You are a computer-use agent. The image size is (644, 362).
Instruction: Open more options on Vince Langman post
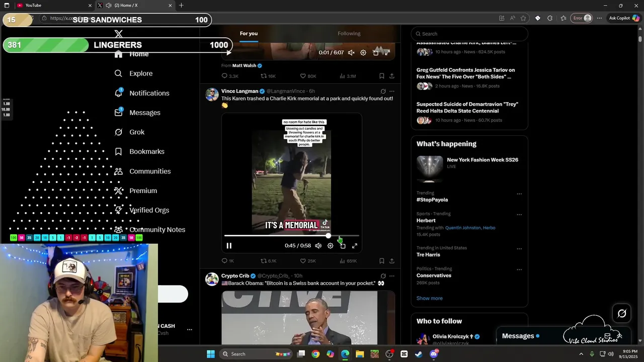pyautogui.click(x=392, y=92)
